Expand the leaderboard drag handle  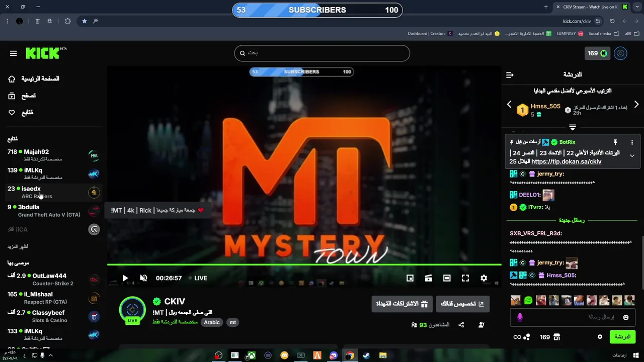click(573, 127)
